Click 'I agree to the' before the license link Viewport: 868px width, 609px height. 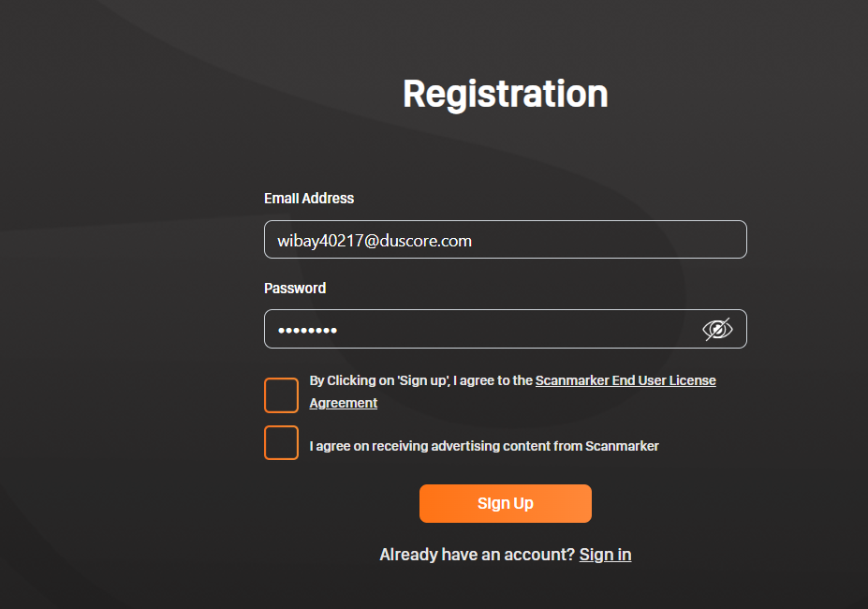point(493,380)
